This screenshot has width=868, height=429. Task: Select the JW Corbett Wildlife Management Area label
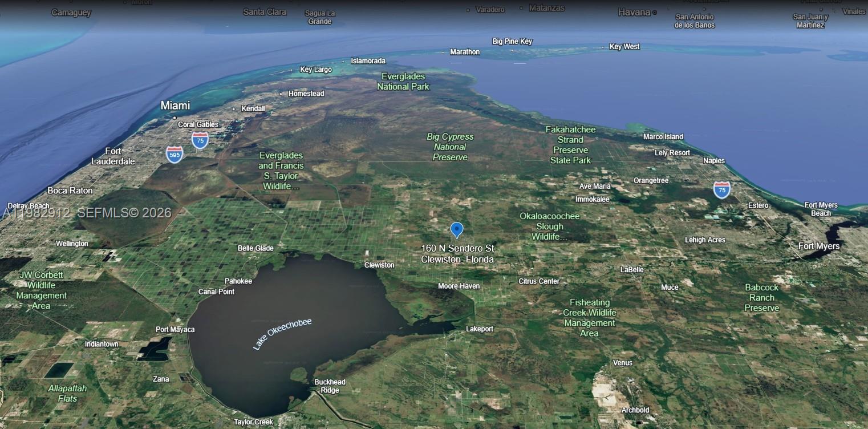click(x=41, y=290)
